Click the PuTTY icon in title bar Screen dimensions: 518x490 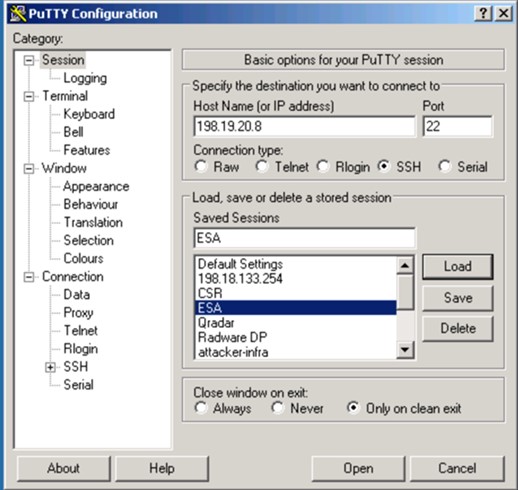(x=18, y=13)
